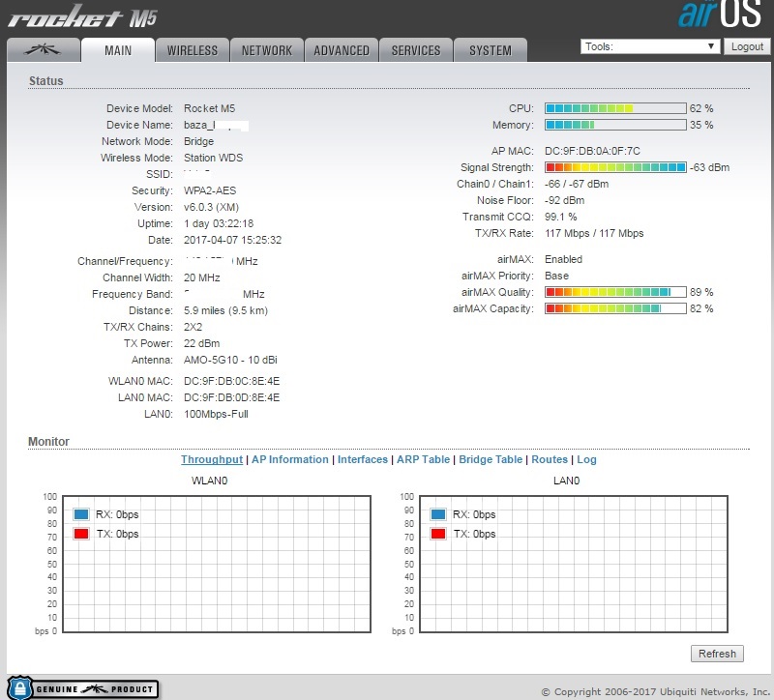Click the Distance value 5.9 miles (9.5 km)
Image resolution: width=774 pixels, height=700 pixels.
tap(225, 310)
